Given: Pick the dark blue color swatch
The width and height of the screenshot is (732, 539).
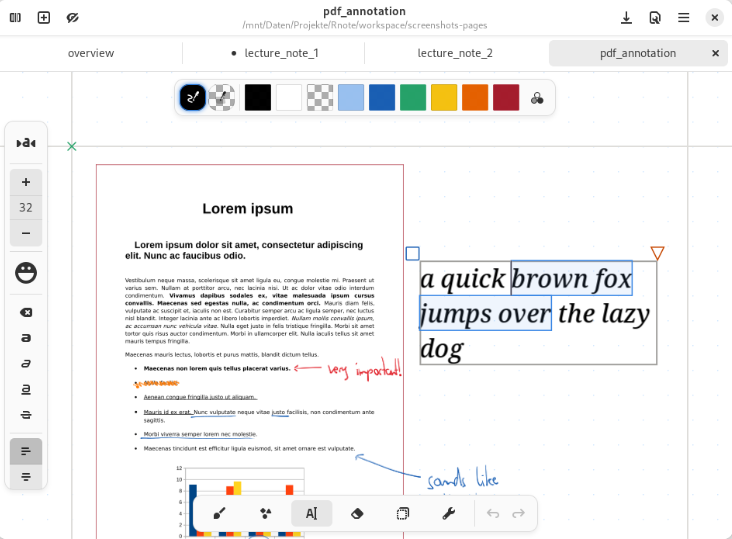Looking at the screenshot, I should [x=382, y=98].
